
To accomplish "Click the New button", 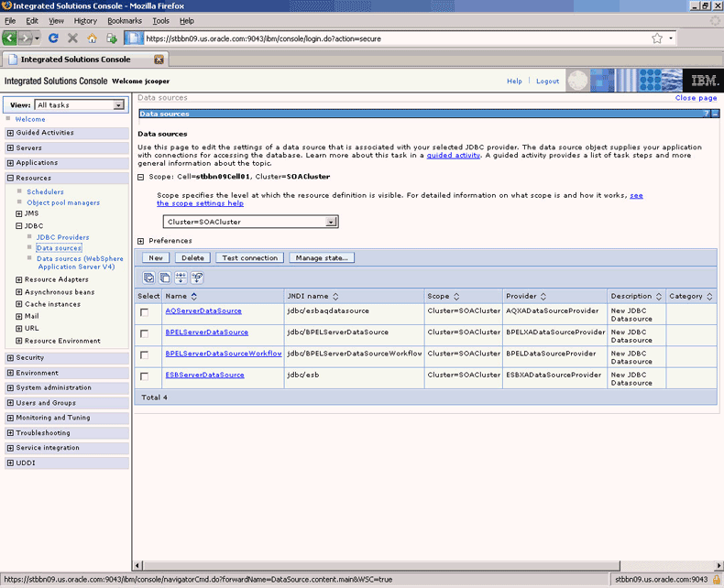I will click(156, 258).
